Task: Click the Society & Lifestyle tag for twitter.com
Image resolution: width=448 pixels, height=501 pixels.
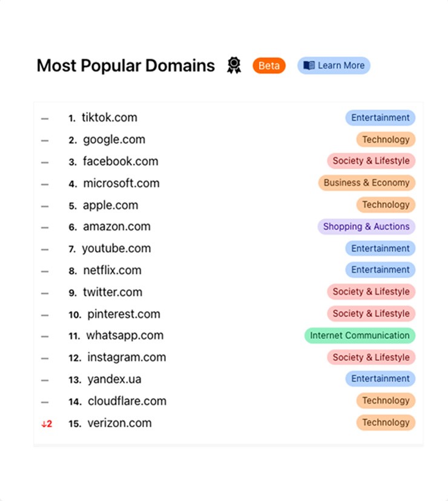Action: point(371,292)
